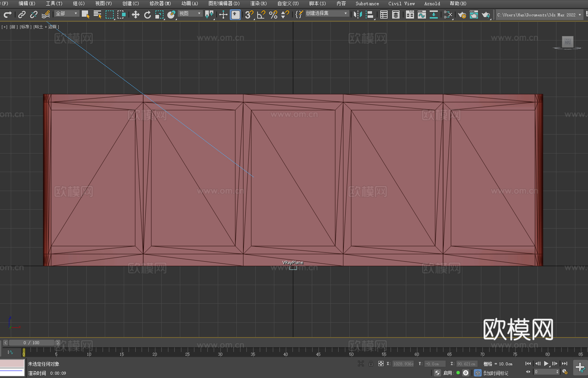588x378 pixels.
Task: Open Mini Curve Editor at timeline left
Action: click(x=10, y=352)
